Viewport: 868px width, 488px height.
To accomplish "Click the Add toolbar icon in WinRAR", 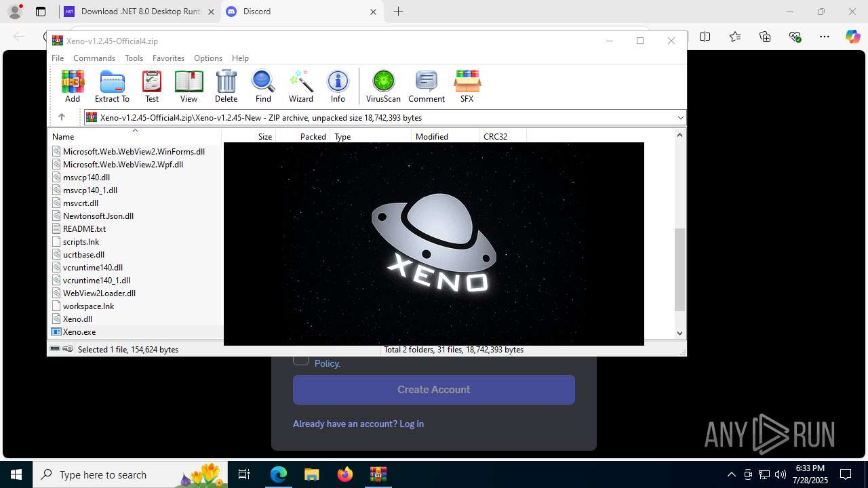I will (x=73, y=86).
